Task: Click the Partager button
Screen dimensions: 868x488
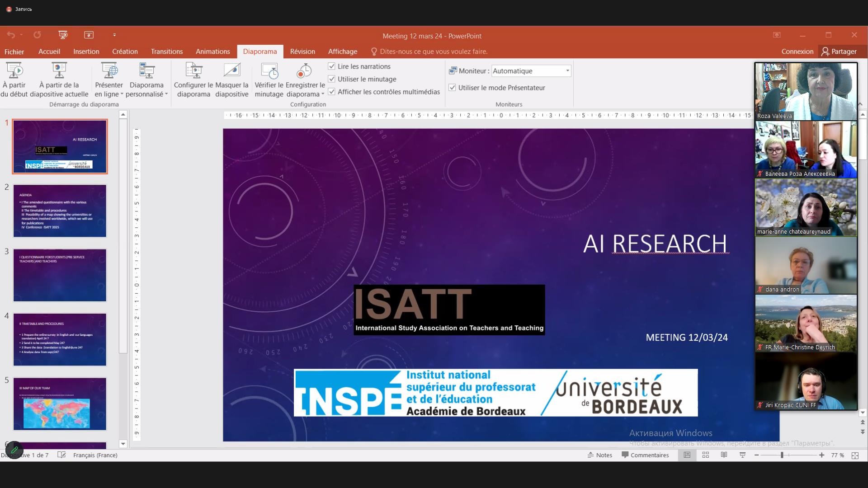Action: click(x=839, y=52)
